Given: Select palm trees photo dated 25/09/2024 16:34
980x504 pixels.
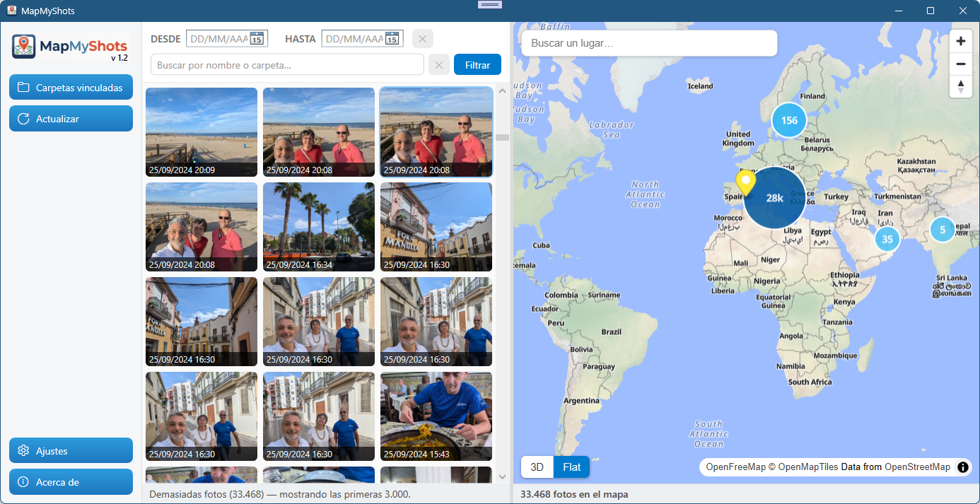Looking at the screenshot, I should 319,227.
